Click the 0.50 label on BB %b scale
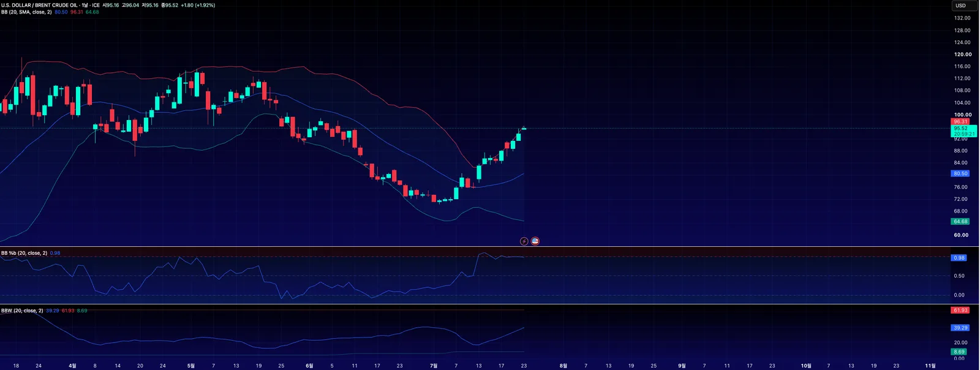The width and height of the screenshot is (980, 370). pos(959,276)
